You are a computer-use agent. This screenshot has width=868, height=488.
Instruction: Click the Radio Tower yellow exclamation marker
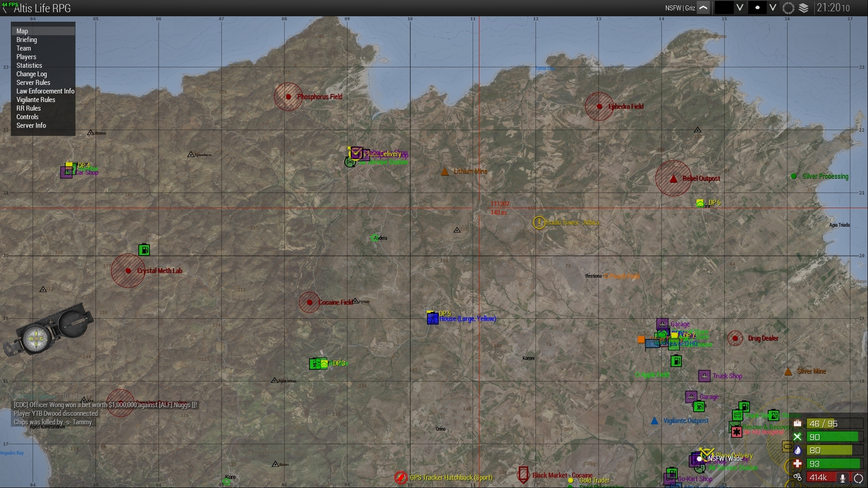539,223
